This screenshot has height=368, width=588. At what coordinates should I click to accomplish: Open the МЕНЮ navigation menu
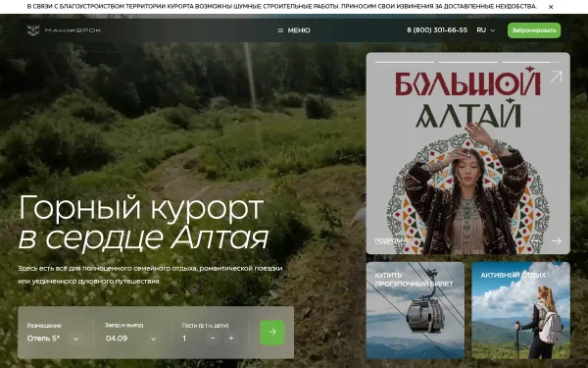point(294,30)
